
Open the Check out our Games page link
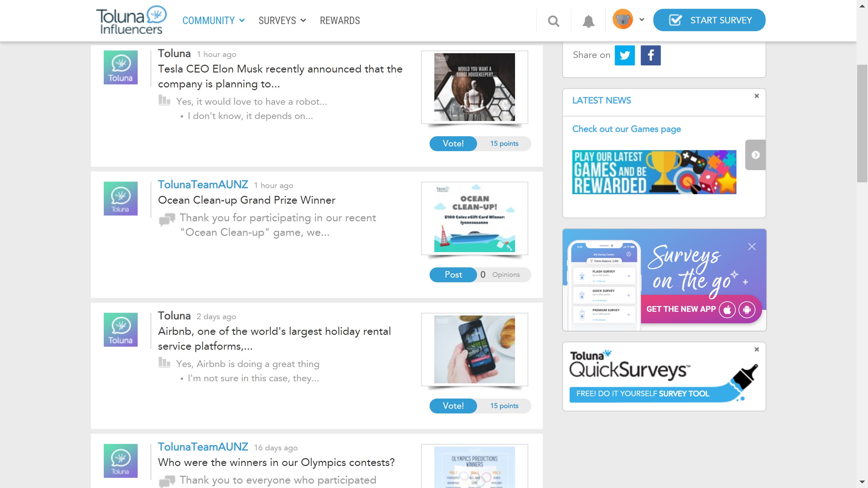click(626, 129)
